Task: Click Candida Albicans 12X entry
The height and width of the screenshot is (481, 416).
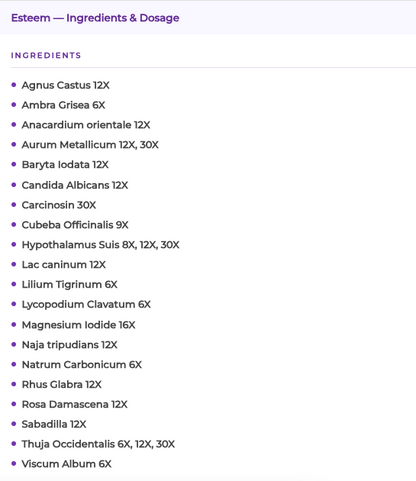Action: point(75,185)
